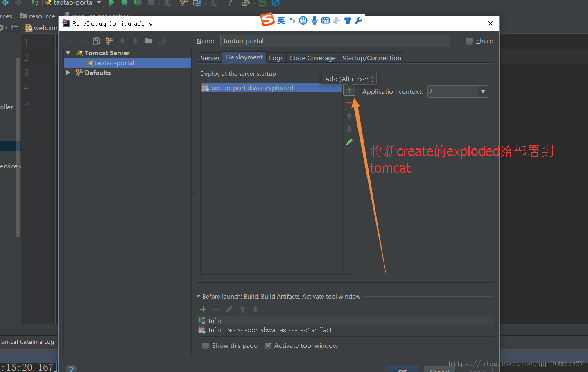The image size is (588, 372).
Task: Select the Build before-launch entry
Action: 345,321
